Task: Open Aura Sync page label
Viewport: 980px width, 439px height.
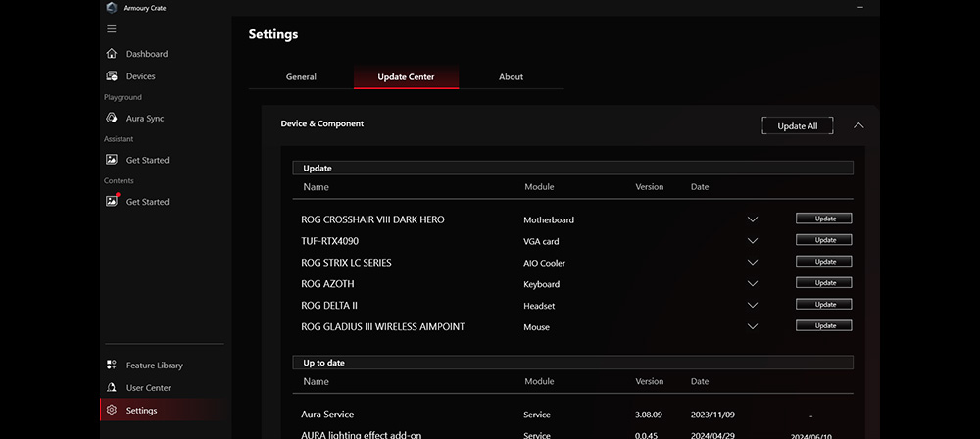Action: tap(145, 119)
